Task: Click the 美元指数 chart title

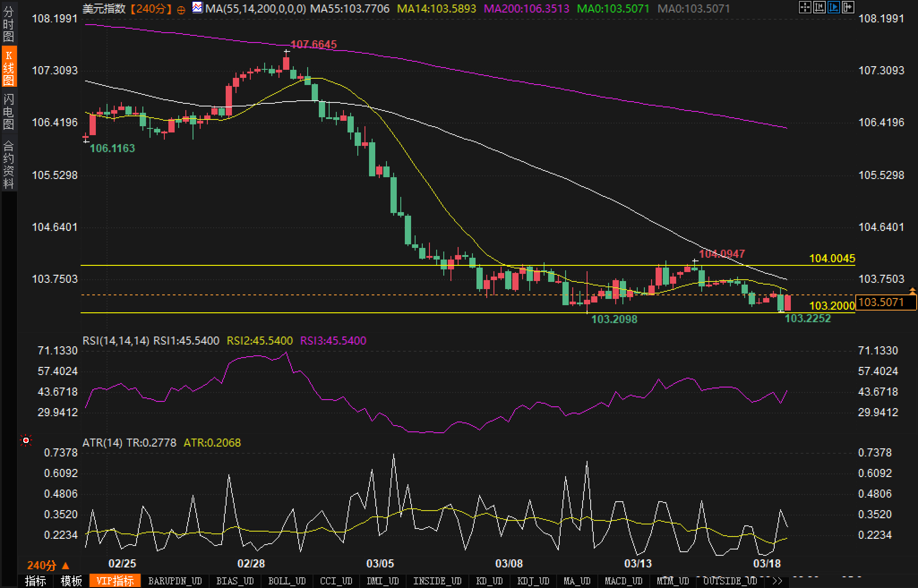Action: (x=104, y=9)
